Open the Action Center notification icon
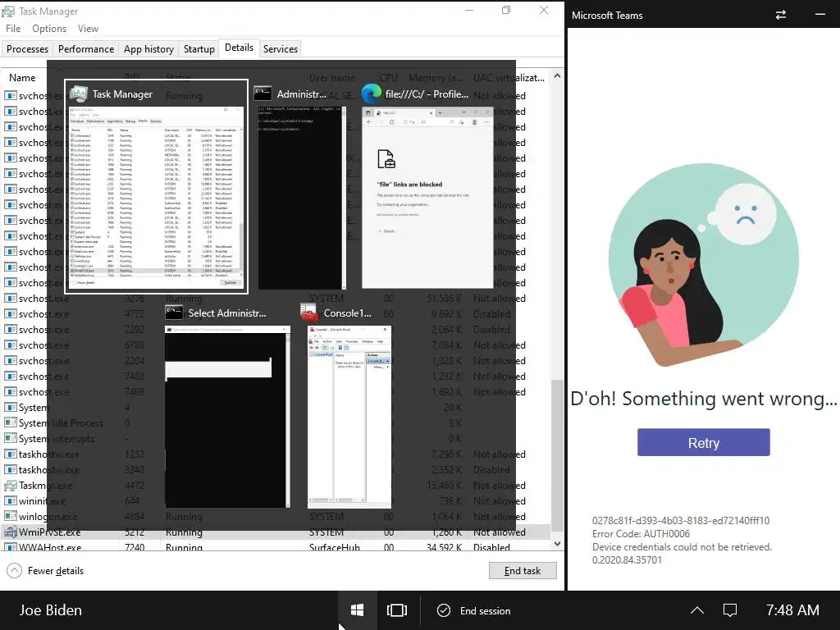This screenshot has height=630, width=840. tap(730, 610)
